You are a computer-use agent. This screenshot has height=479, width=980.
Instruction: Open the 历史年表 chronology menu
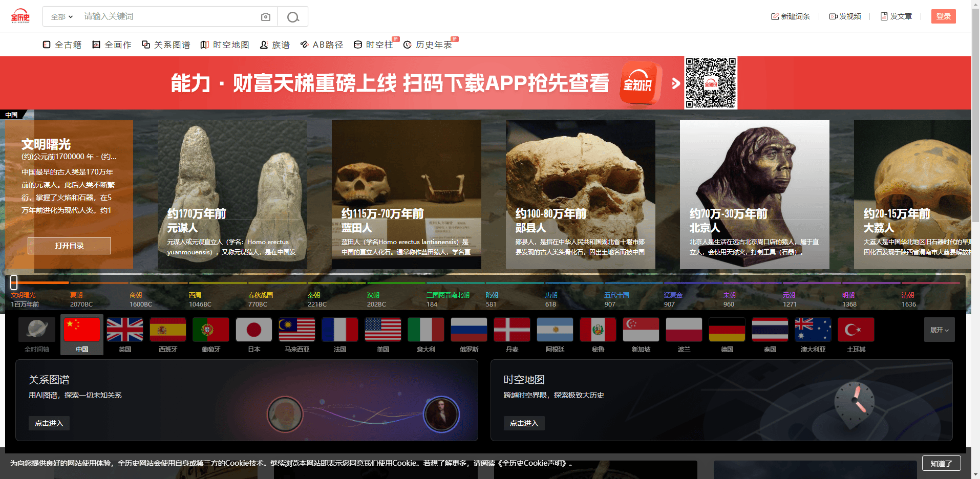point(429,45)
